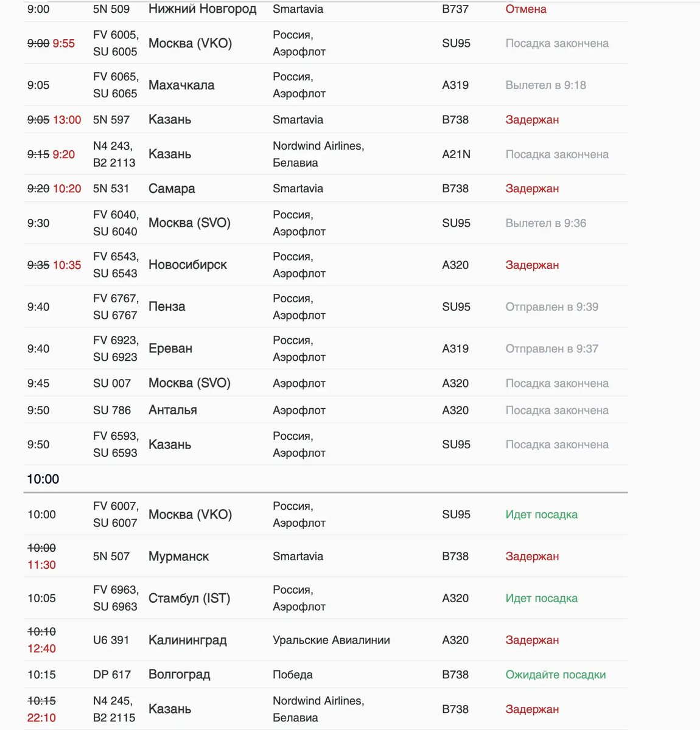Click the Задержан status for the Самара flight
Viewport: 700px width, 730px height.
[532, 189]
